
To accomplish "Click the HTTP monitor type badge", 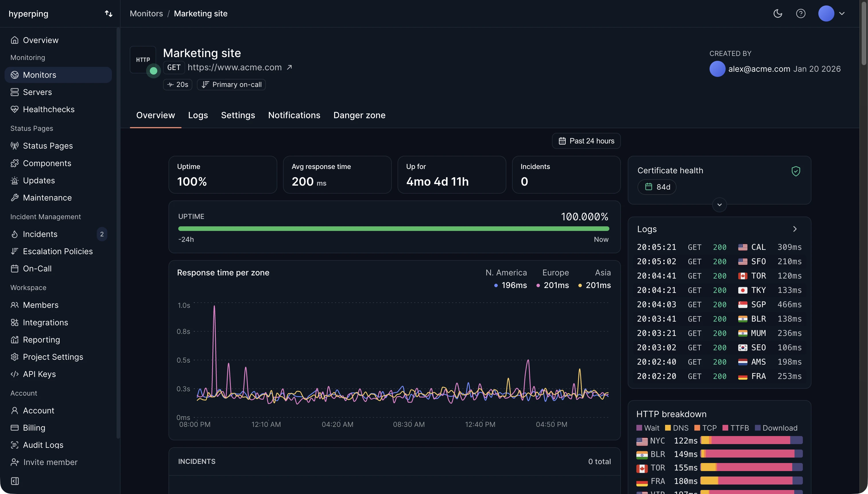I will point(143,59).
